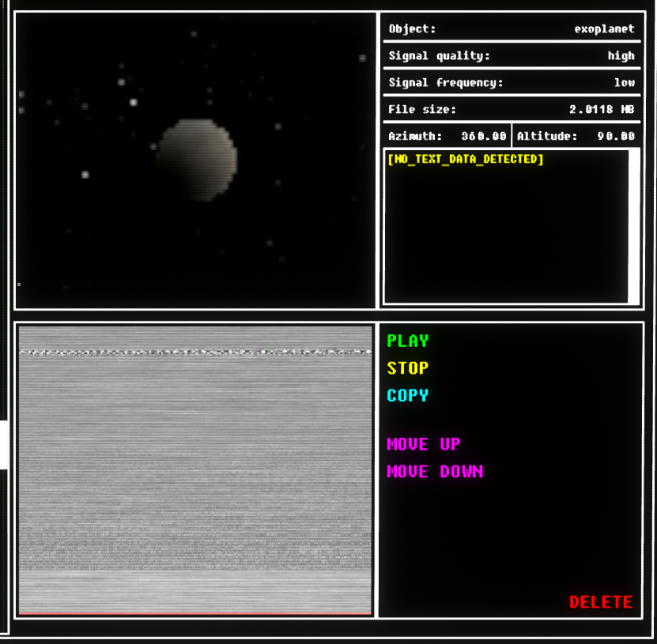Select the Signal frequency low row
The height and width of the screenshot is (644, 657).
click(511, 83)
